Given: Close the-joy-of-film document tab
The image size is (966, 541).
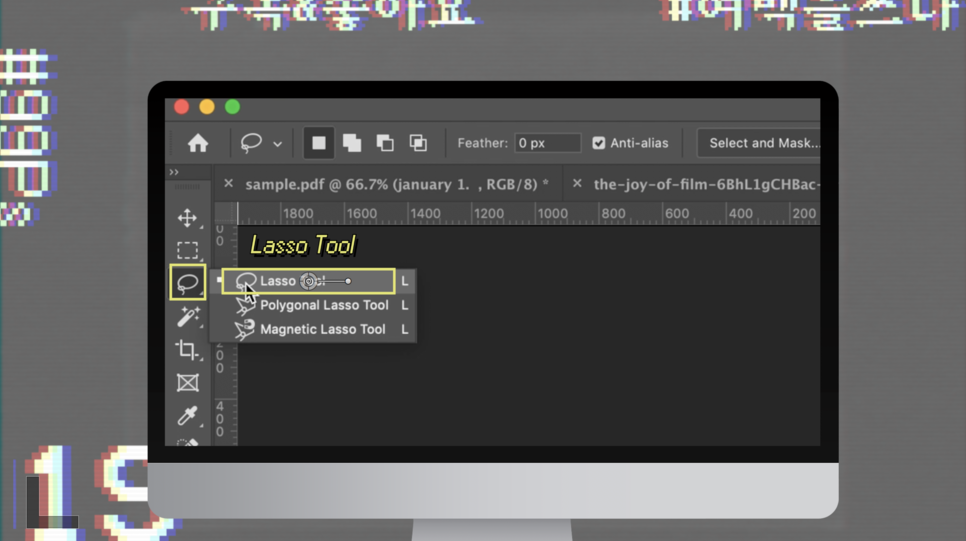Looking at the screenshot, I should tap(577, 184).
